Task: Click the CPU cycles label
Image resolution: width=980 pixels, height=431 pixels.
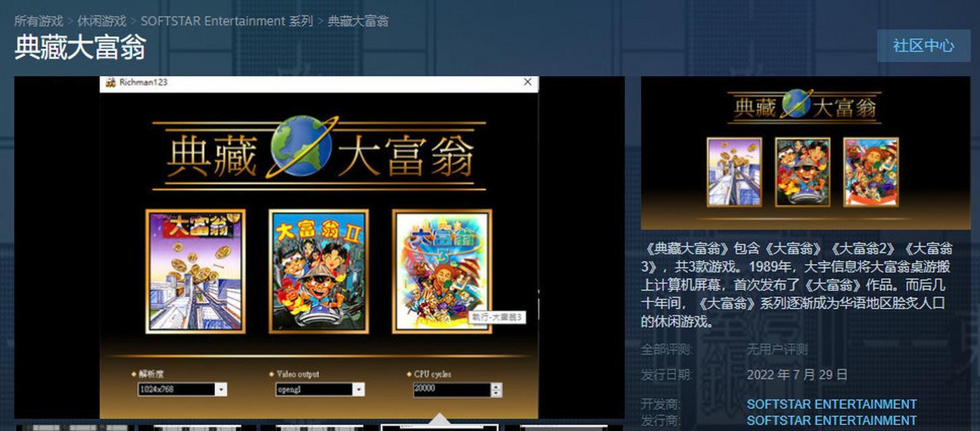Action: pos(433,374)
